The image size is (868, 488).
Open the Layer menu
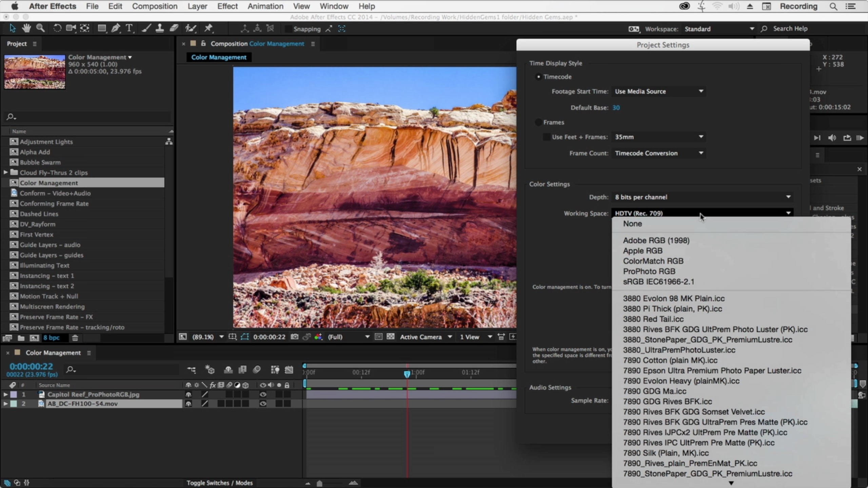coord(197,6)
